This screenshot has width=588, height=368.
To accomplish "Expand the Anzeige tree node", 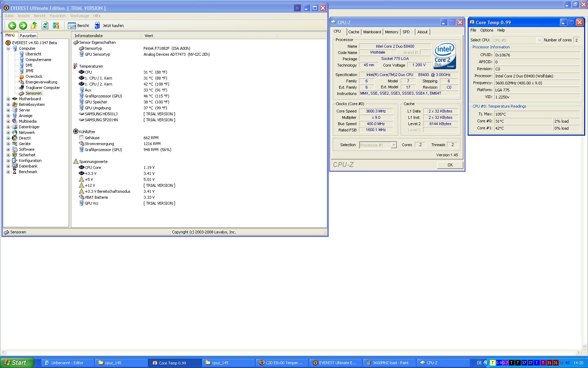I will tap(8, 116).
